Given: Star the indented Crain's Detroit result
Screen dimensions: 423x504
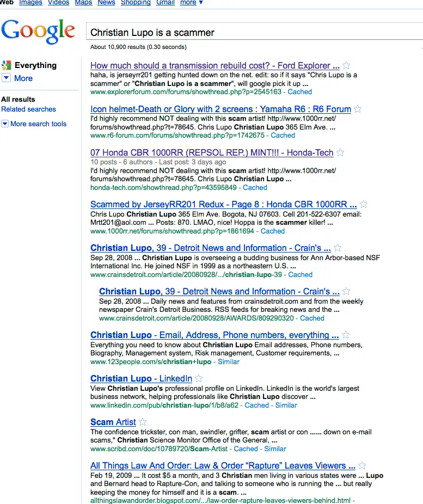Looking at the screenshot, I should [346, 292].
